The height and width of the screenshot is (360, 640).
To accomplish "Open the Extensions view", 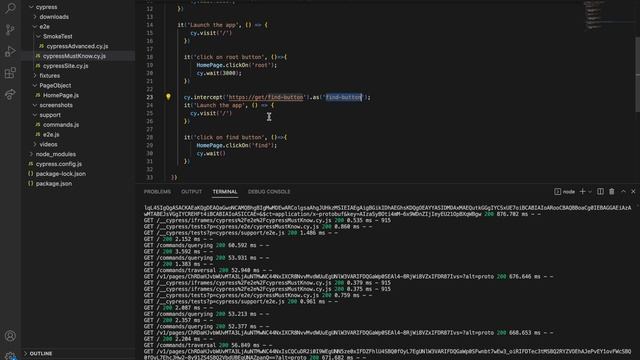I will 10,73.
